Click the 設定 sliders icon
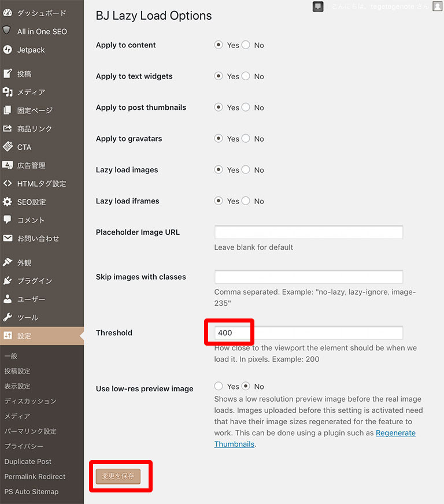 (8, 336)
